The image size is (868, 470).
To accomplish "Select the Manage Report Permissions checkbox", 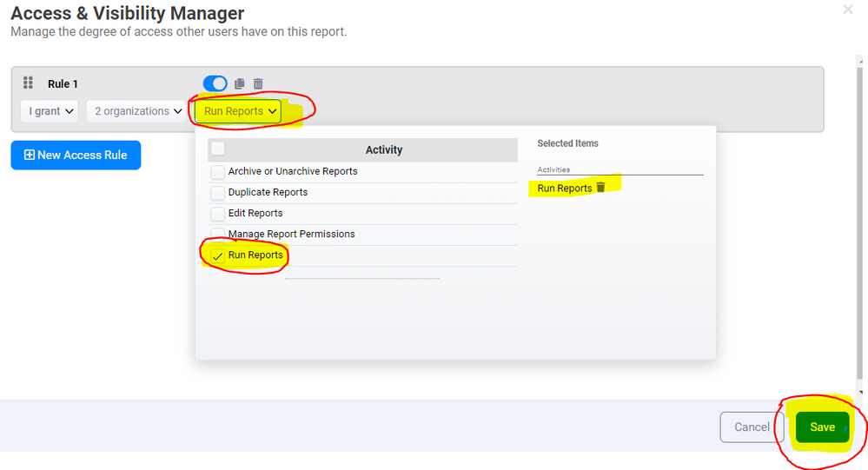I will 218,235.
